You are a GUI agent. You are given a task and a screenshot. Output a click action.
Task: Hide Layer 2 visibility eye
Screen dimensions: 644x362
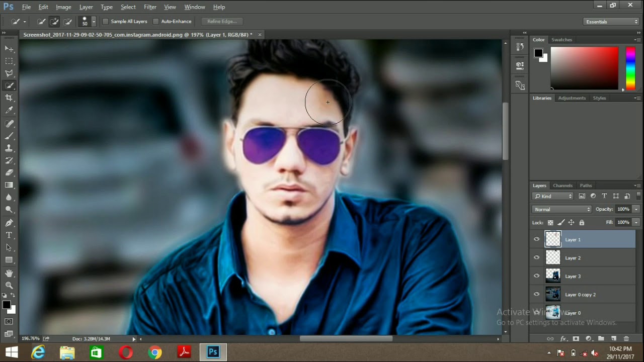(x=536, y=257)
